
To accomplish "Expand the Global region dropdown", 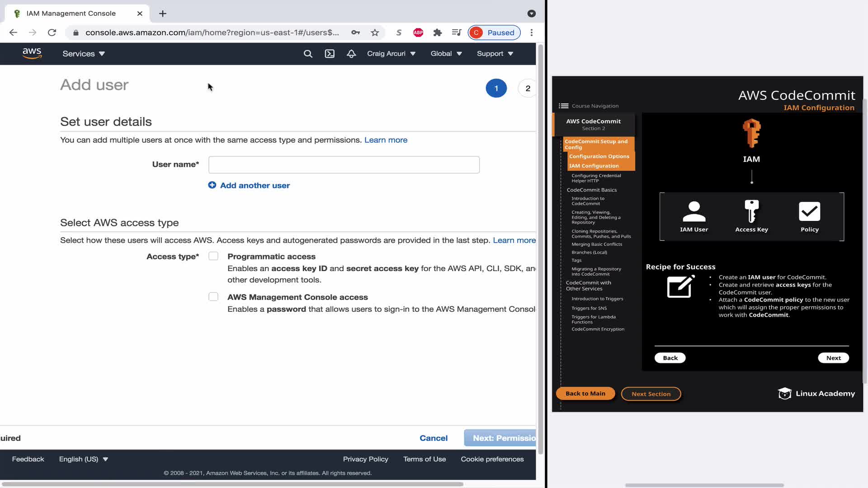I will (446, 54).
